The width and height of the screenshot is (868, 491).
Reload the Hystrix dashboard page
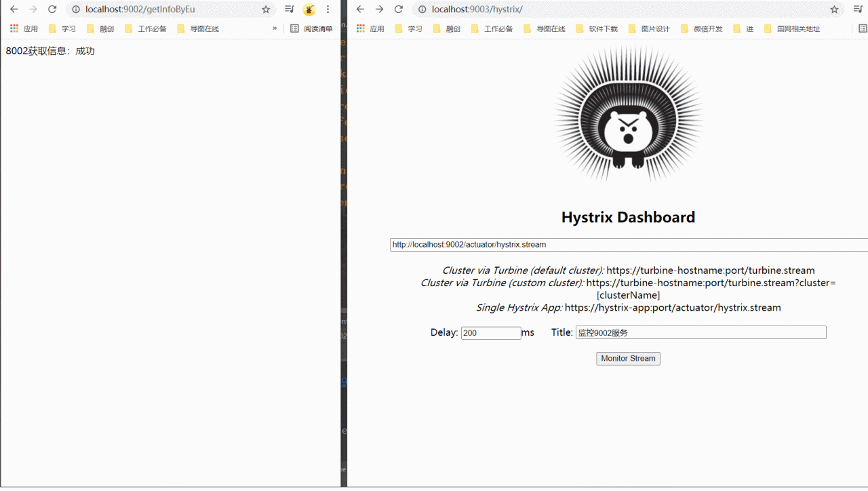(399, 9)
